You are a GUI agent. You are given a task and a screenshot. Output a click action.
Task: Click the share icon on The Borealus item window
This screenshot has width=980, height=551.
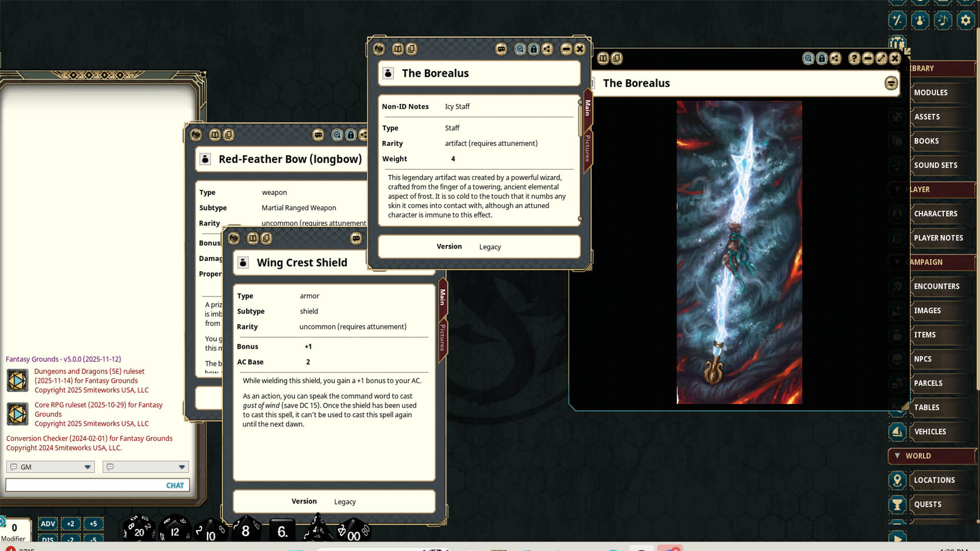pos(547,49)
